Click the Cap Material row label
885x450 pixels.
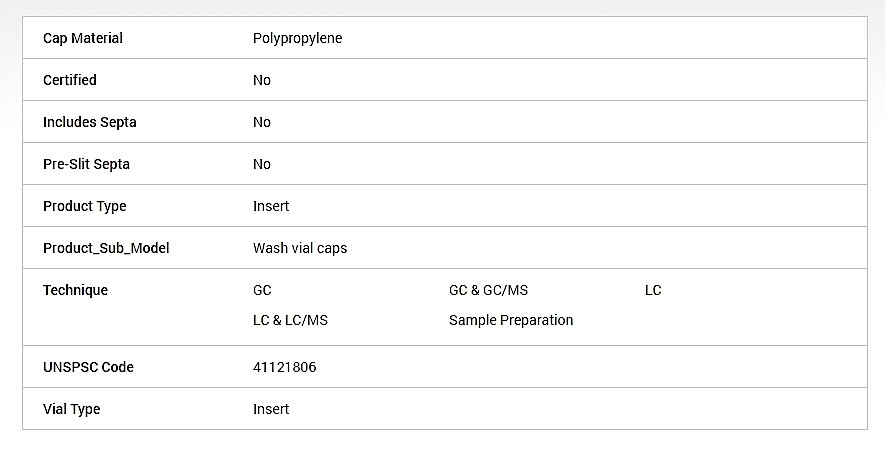click(83, 38)
